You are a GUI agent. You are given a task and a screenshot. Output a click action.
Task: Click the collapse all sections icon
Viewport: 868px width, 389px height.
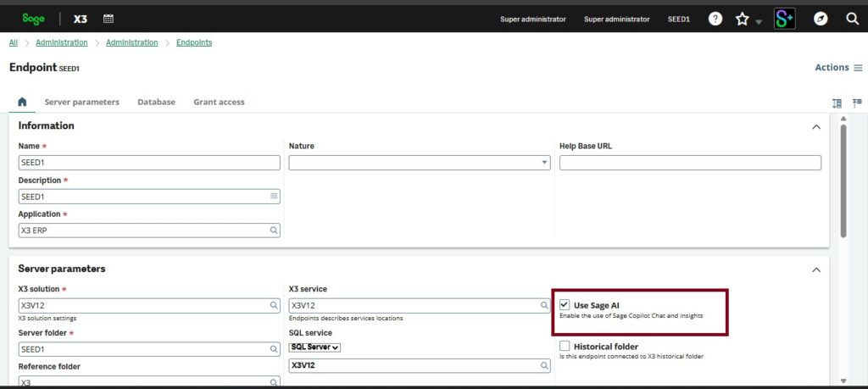pyautogui.click(x=857, y=103)
